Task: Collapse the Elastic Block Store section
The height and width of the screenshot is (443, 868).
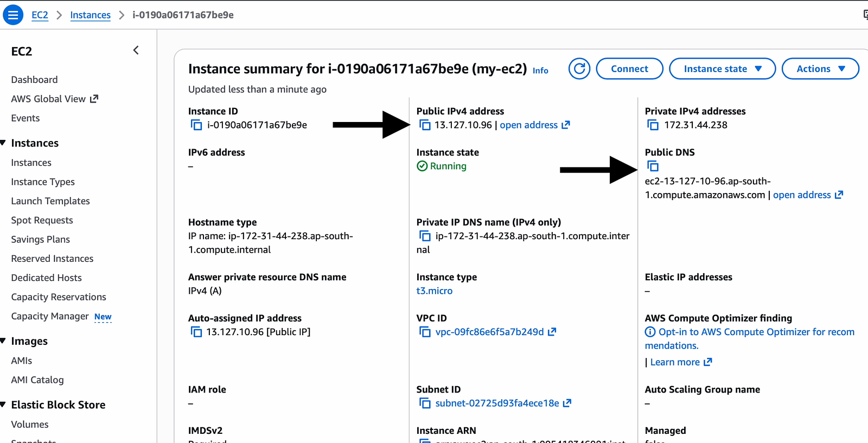Action: (x=3, y=405)
